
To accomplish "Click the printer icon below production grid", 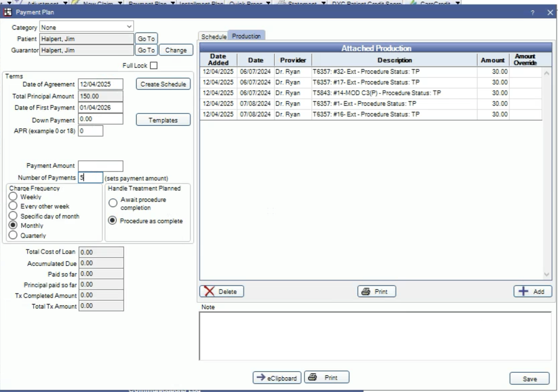I will tap(366, 292).
